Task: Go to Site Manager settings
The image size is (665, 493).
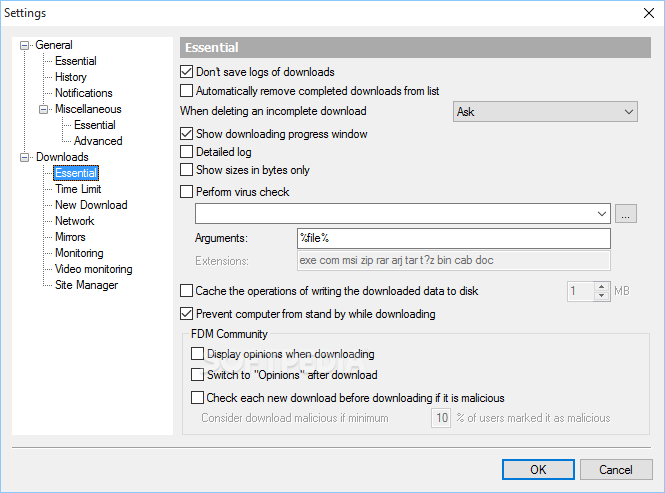Action: (x=87, y=285)
